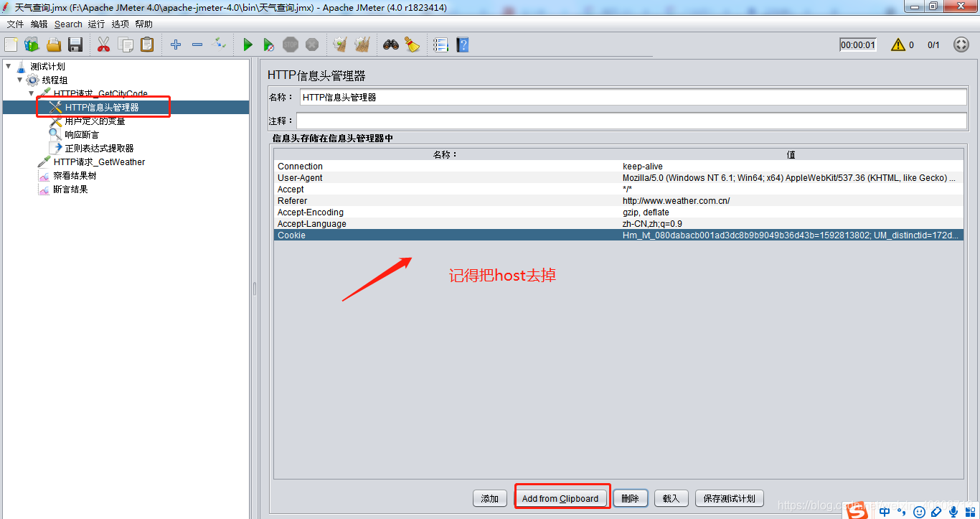Click the round gray status icon at top right
This screenshot has width=980, height=519.
click(961, 45)
